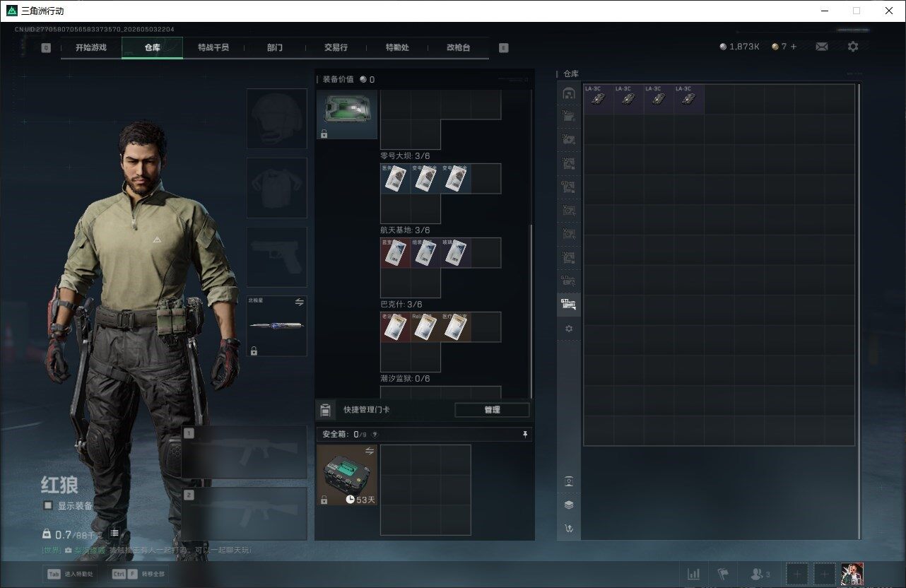Select the fourth LA-3C item in the warehouse
This screenshot has height=588, width=906.
[688, 99]
